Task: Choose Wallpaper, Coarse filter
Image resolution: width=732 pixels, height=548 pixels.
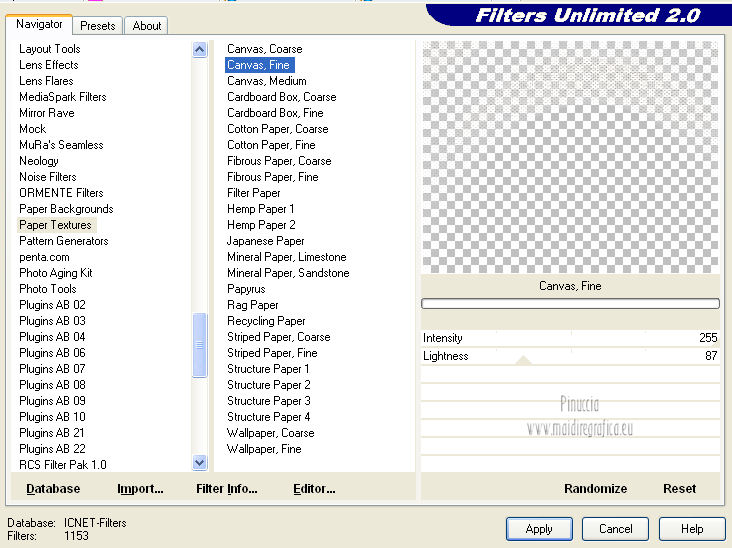Action: pos(270,433)
